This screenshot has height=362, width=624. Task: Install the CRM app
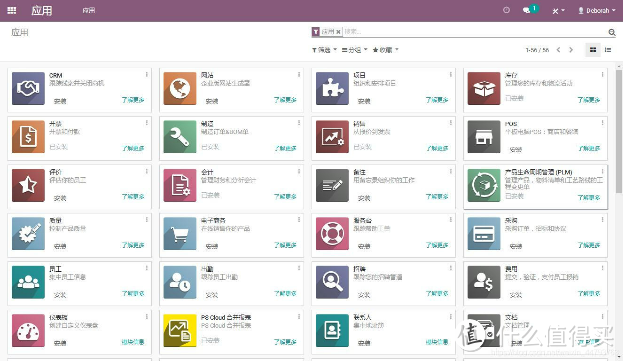click(x=60, y=101)
